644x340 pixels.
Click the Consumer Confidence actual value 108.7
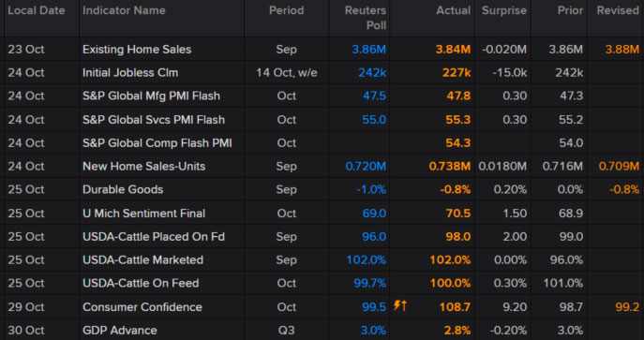point(455,307)
